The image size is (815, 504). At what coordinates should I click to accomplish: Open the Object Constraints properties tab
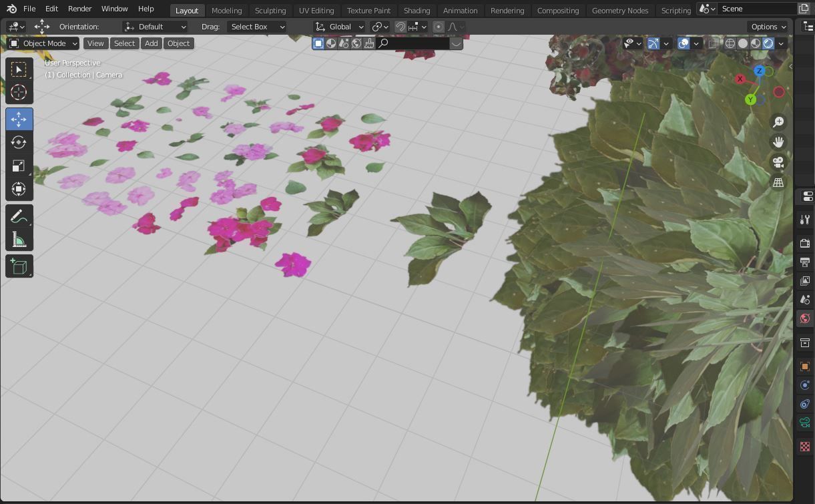pos(805,404)
